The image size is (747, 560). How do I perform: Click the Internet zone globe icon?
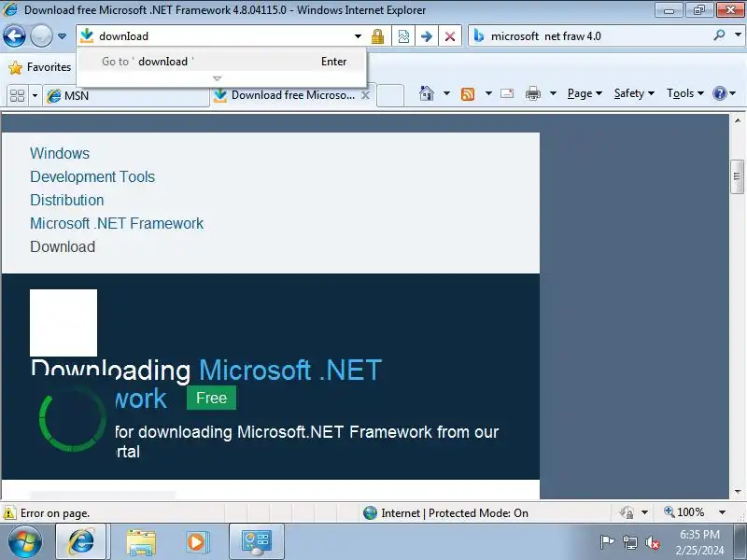370,512
